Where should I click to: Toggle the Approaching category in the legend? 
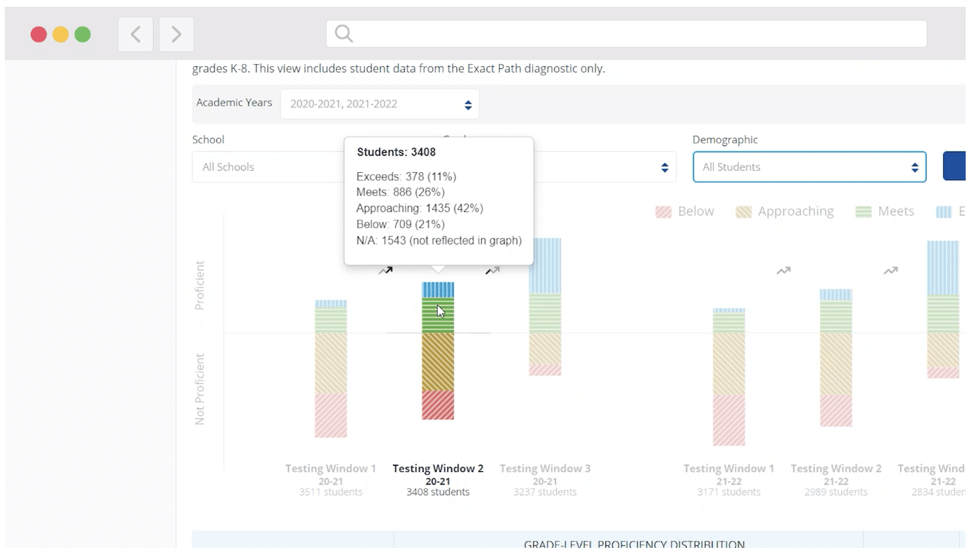[785, 211]
